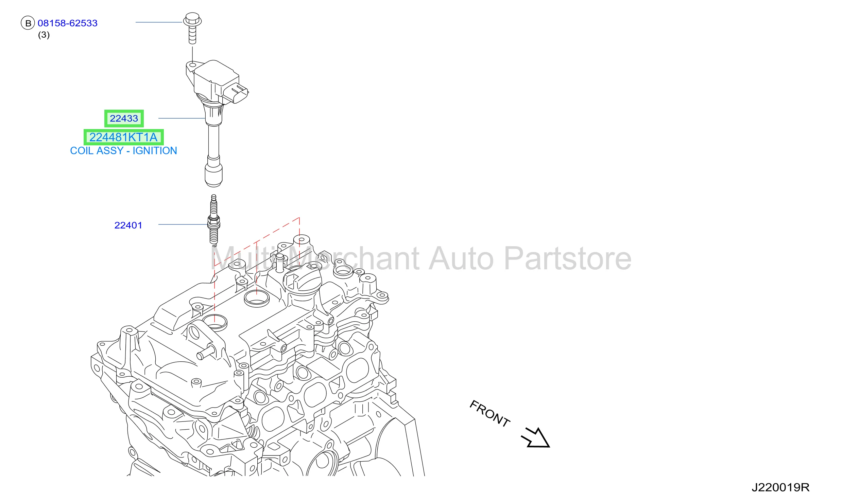The width and height of the screenshot is (842, 504).
Task: Click the front spark plug hole ring
Action: tap(214, 322)
